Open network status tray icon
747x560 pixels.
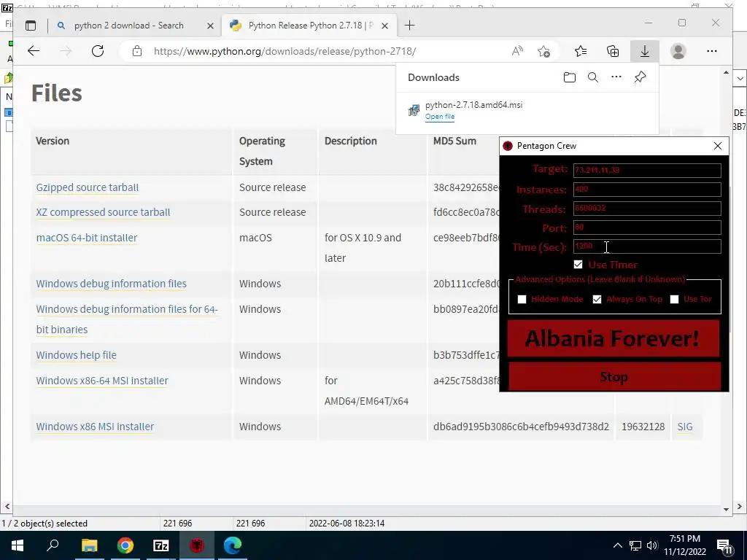(x=635, y=545)
